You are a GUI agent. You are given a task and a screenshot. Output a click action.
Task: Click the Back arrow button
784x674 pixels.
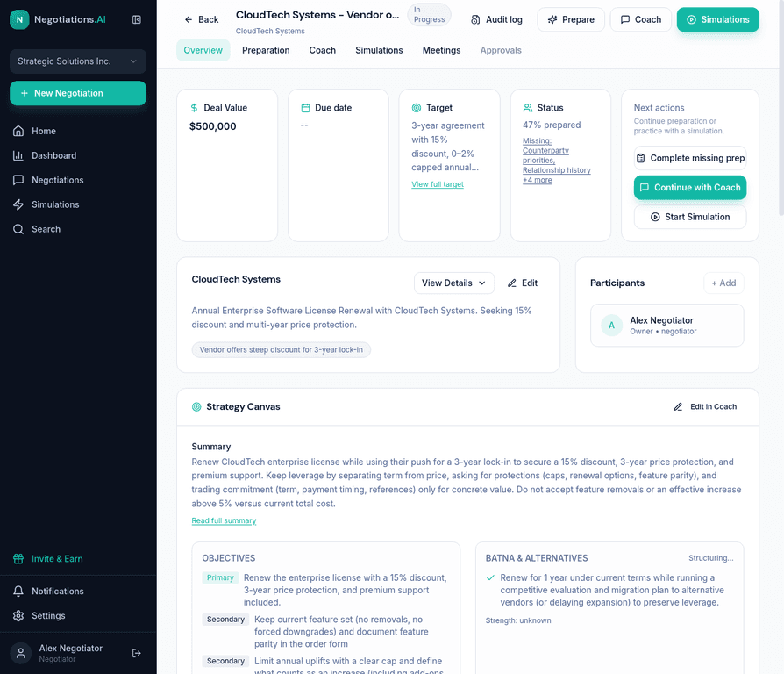201,19
